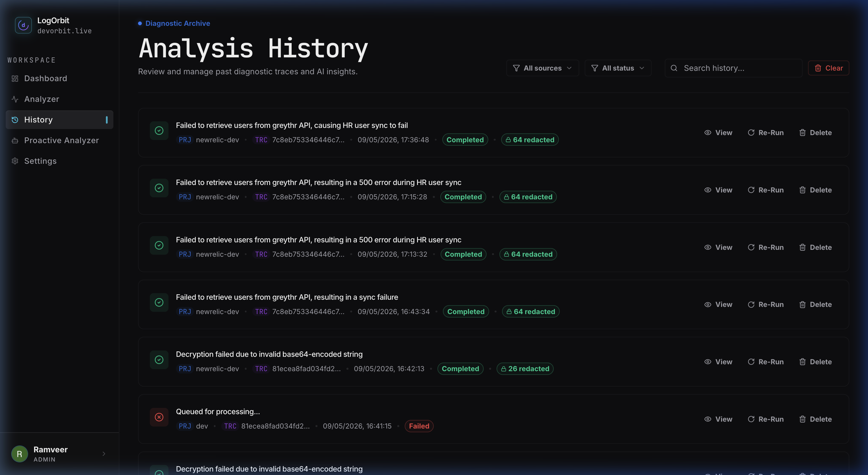
Task: Delete the 17:15:28 analysis
Action: point(815,190)
